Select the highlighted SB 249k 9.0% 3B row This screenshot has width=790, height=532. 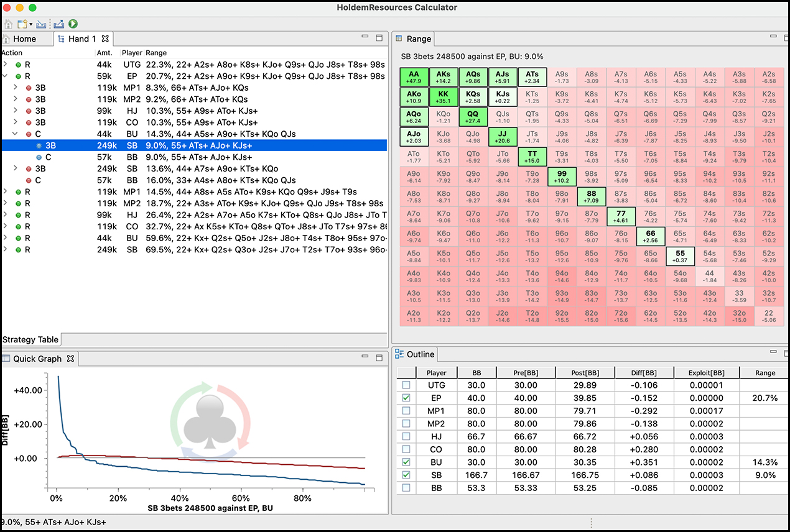pyautogui.click(x=194, y=145)
